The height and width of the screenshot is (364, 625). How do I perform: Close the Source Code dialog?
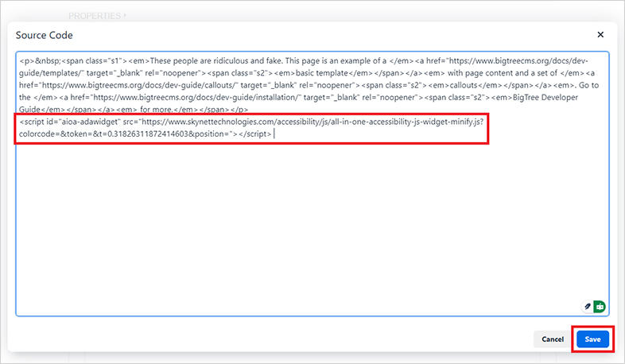(x=600, y=35)
